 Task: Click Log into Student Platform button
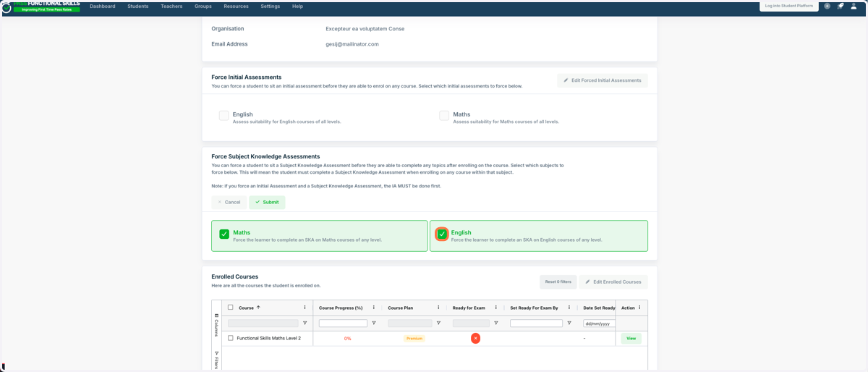789,6
